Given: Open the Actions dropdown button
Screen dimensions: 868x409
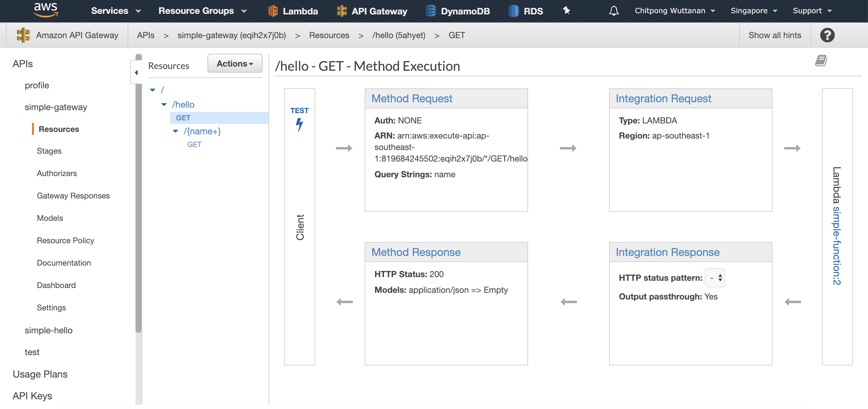Looking at the screenshot, I should click(x=234, y=63).
